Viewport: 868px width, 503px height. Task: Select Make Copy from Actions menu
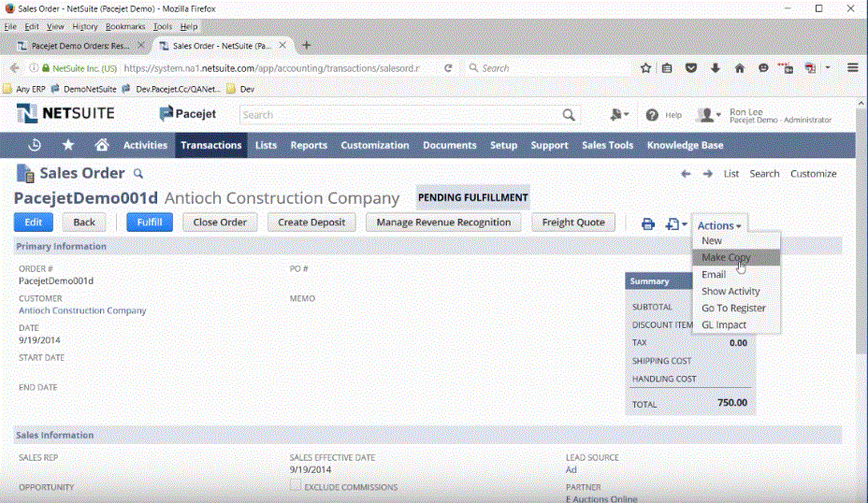pyautogui.click(x=736, y=257)
